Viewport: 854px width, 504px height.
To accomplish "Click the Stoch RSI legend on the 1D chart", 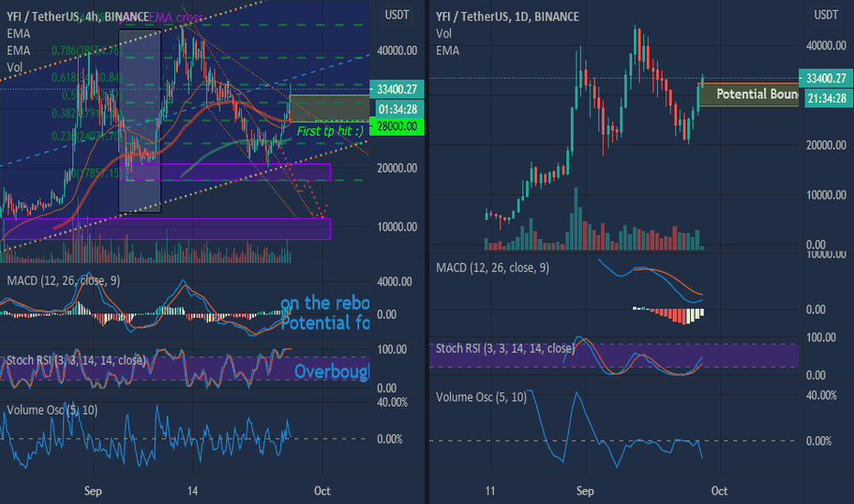I will click(x=506, y=348).
